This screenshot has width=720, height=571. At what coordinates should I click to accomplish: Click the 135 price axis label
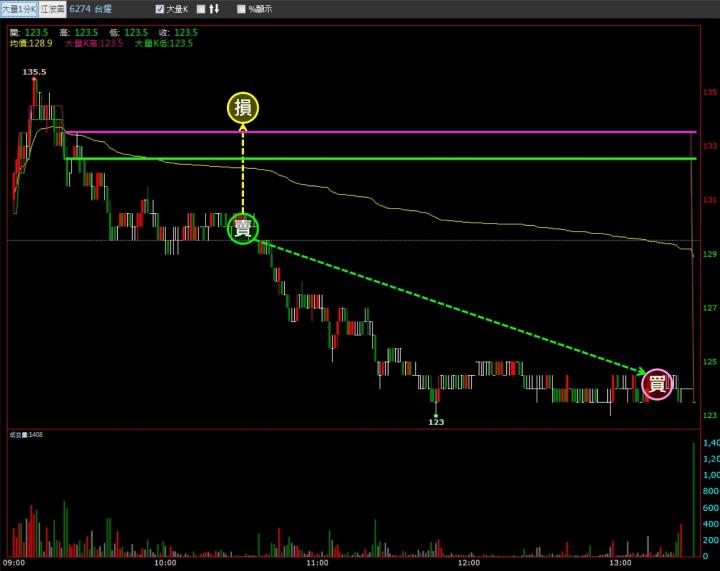point(710,92)
